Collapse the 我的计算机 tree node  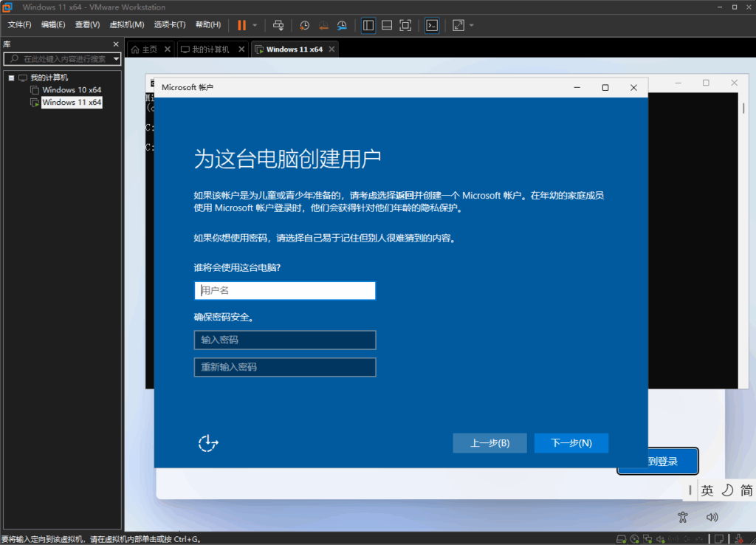pyautogui.click(x=11, y=78)
